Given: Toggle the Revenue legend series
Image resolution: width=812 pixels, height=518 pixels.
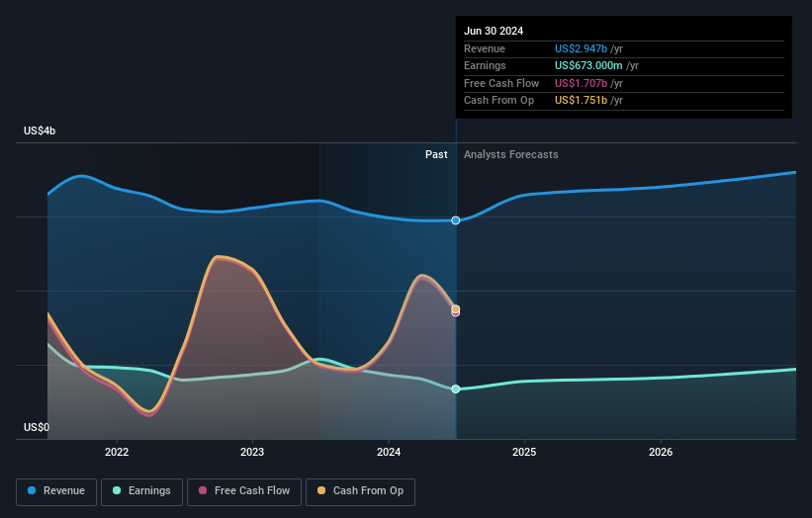Looking at the screenshot, I should pyautogui.click(x=56, y=491).
